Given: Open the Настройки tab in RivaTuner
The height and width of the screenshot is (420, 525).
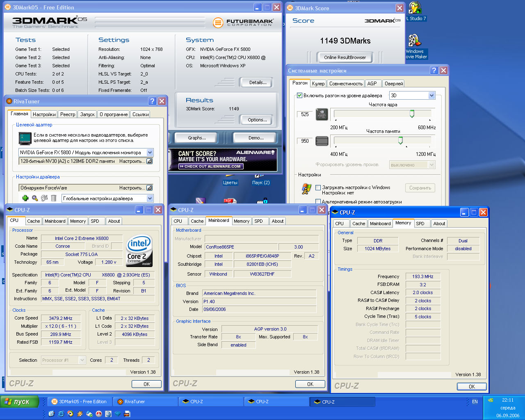Looking at the screenshot, I should click(x=44, y=114).
